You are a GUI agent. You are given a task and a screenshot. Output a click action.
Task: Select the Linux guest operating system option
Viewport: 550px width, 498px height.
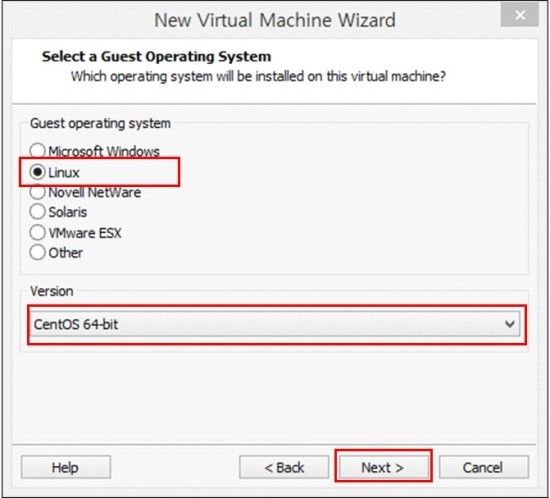pyautogui.click(x=38, y=172)
